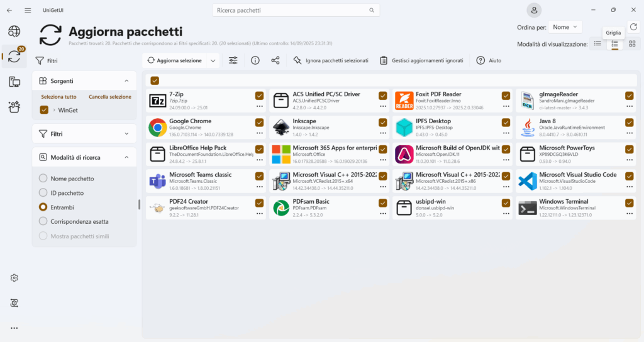Viewport: 644px width, 342px height.
Task: Toggle the Filtri pane button above Sorgenti
Action: (x=47, y=61)
